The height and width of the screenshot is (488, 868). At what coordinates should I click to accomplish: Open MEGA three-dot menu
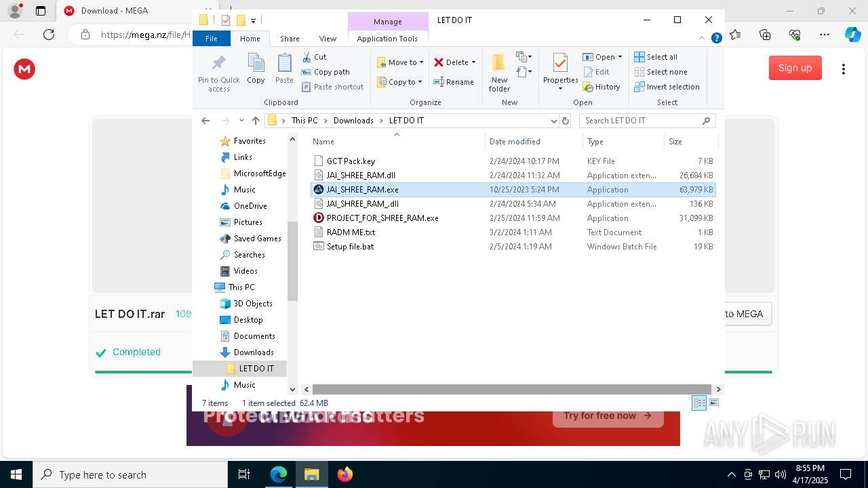point(844,69)
